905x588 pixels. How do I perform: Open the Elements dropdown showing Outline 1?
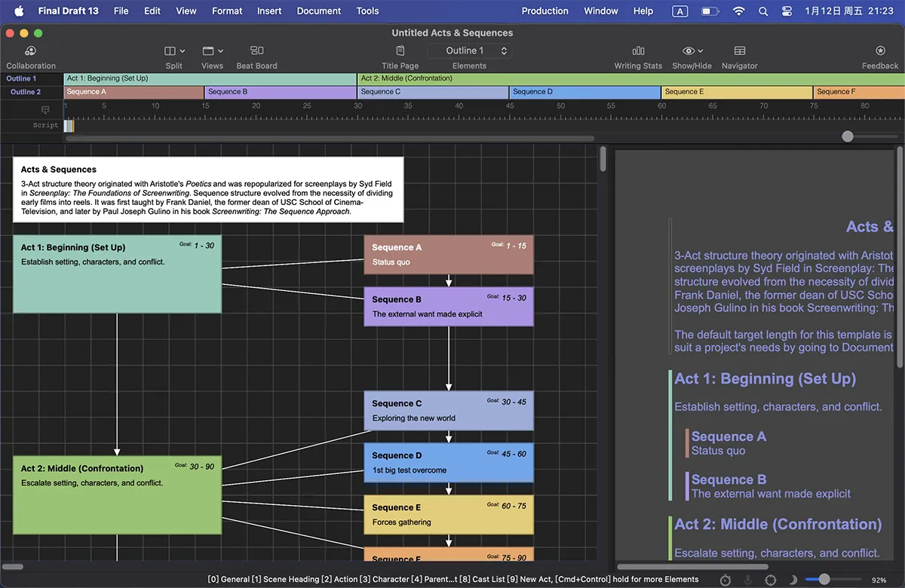(x=469, y=51)
